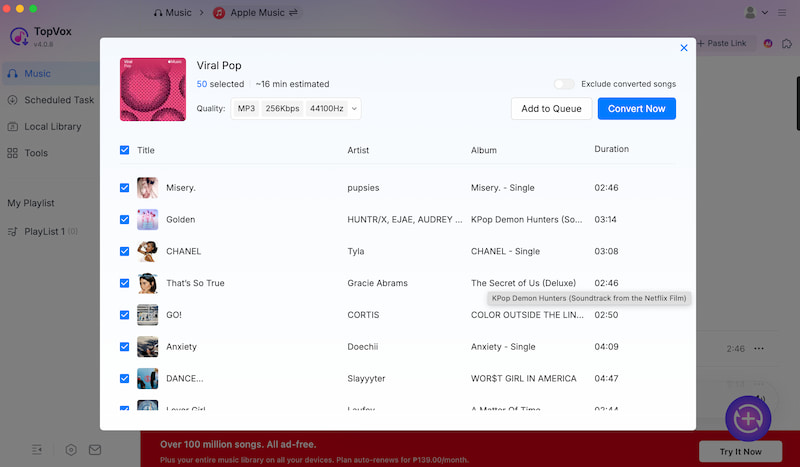Click the DANCE... album thumbnail
The image size is (800, 467).
point(147,378)
